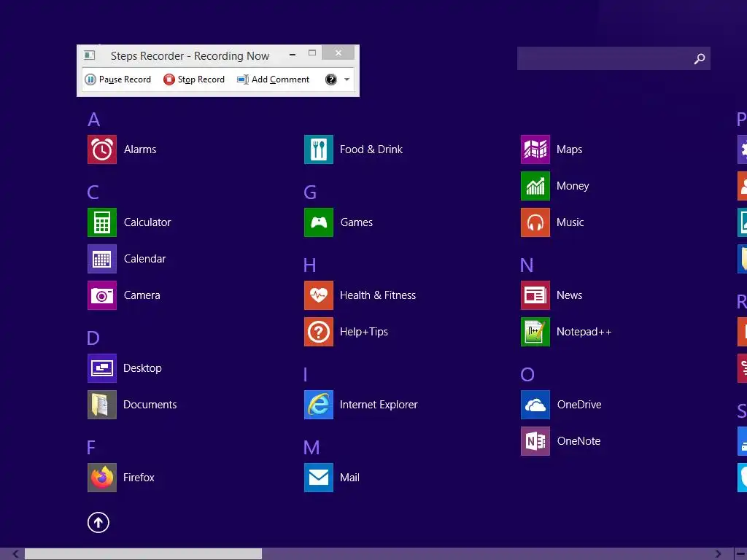Launch the Games app icon
Image resolution: width=747 pixels, height=560 pixels.
pos(319,222)
